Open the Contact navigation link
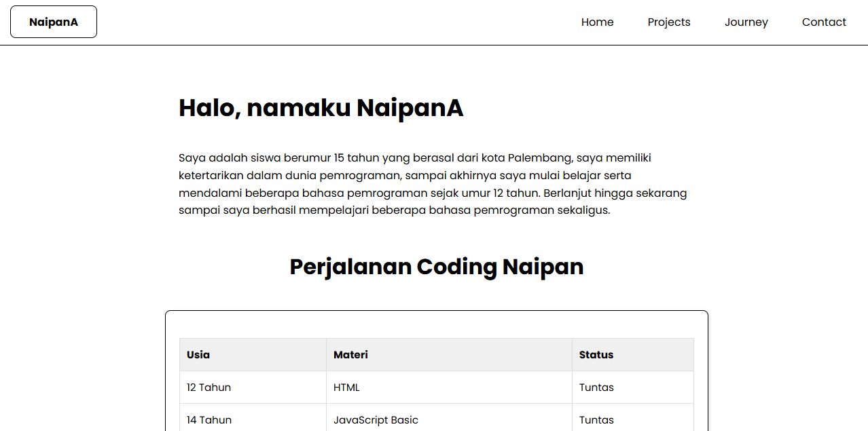This screenshot has height=431, width=868. click(x=823, y=22)
